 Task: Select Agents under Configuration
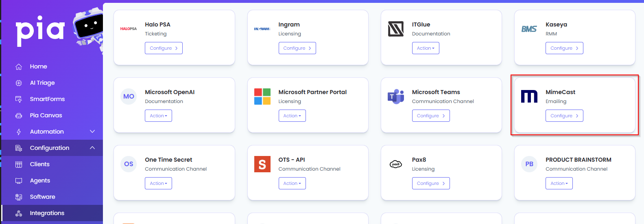point(40,180)
